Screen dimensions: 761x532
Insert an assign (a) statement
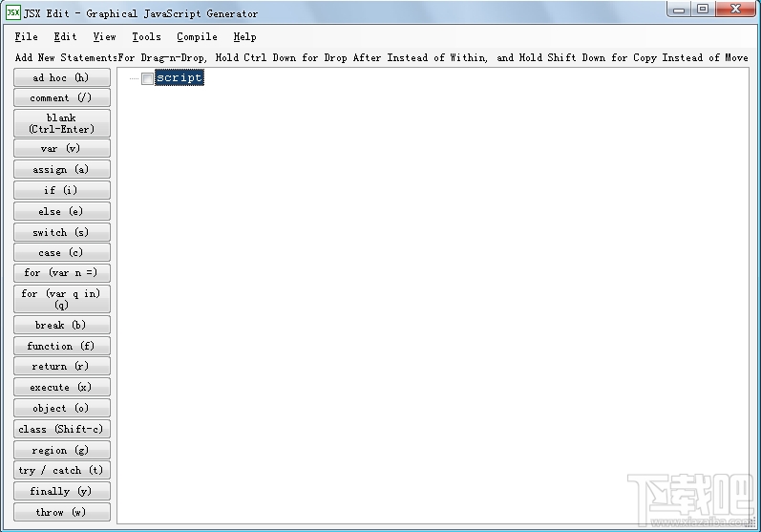point(62,169)
